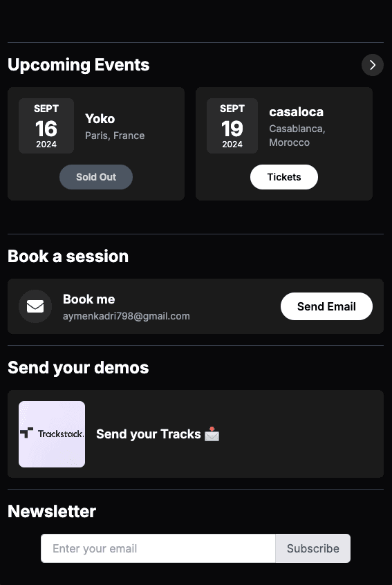Subscribe to the newsletter
Image resolution: width=392 pixels, height=585 pixels.
pos(313,548)
